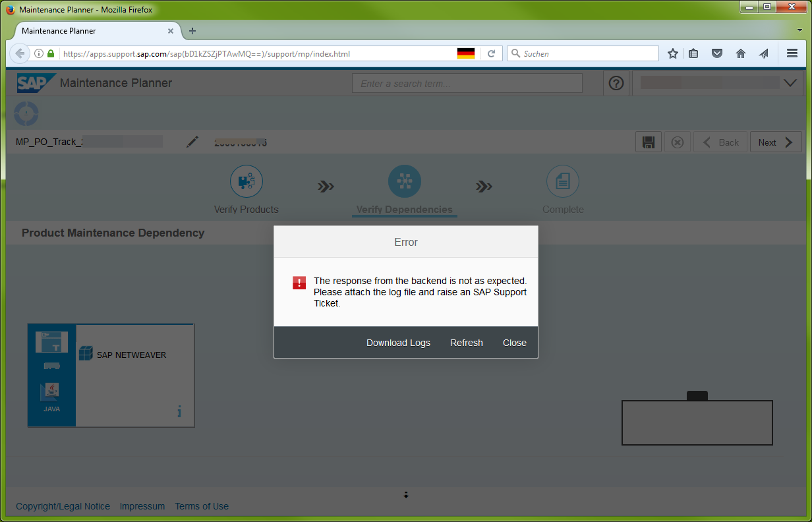
Task: Click the cancel X circle icon
Action: [677, 142]
